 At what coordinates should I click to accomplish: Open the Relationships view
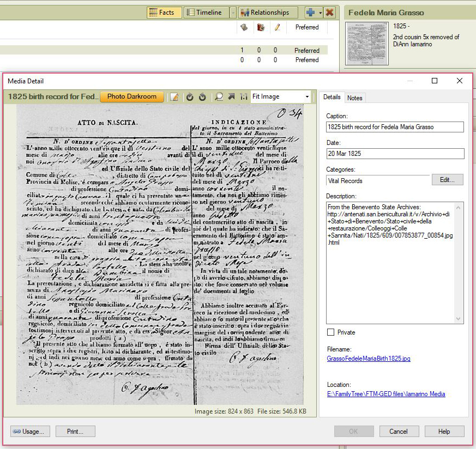267,12
